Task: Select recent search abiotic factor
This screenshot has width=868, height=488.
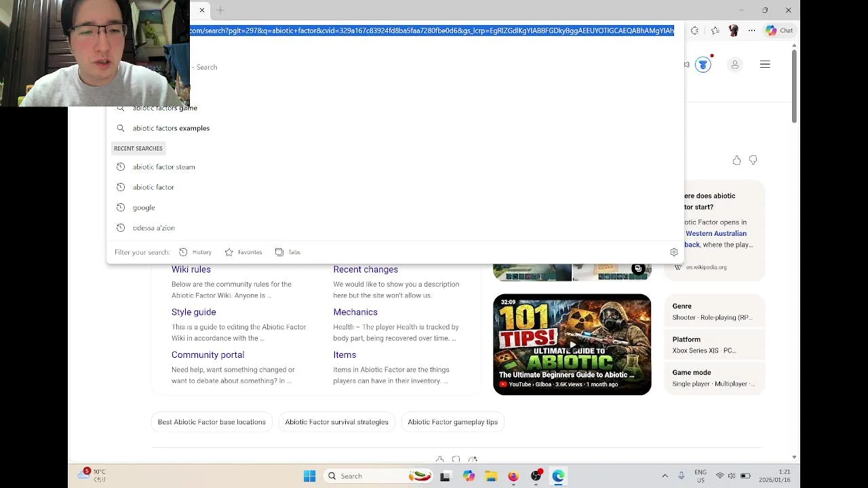Action: (395, 187)
